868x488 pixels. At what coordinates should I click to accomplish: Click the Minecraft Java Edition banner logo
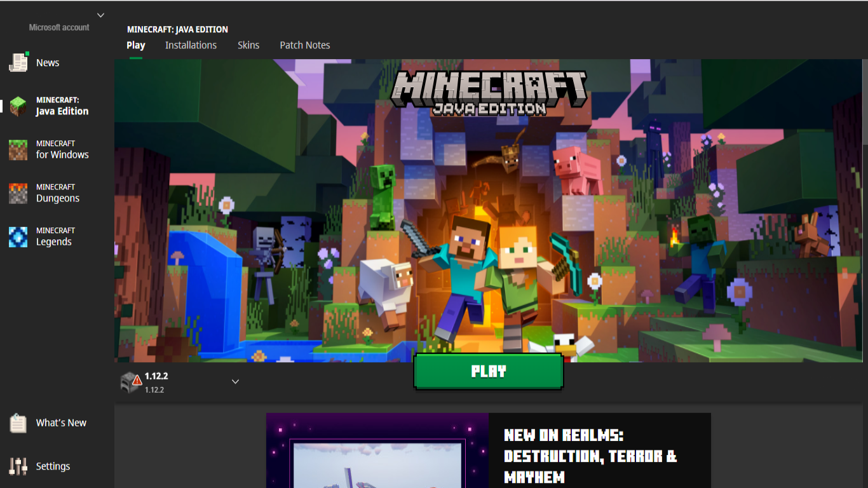tap(488, 93)
